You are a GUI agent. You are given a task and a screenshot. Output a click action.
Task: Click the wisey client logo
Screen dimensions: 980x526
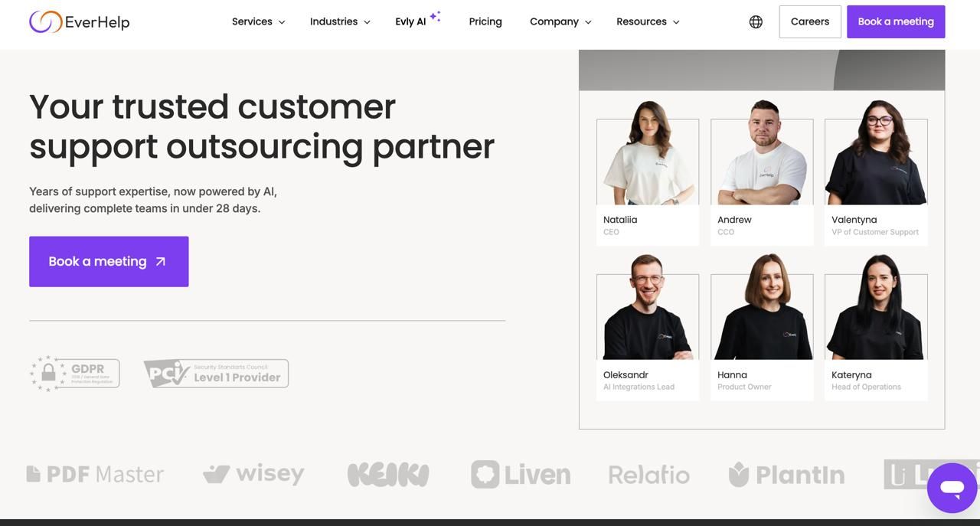(x=253, y=474)
